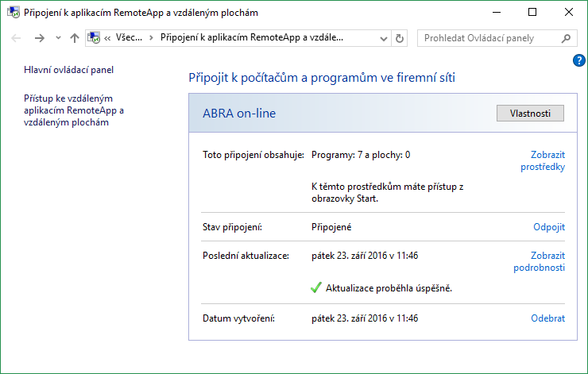This screenshot has width=588, height=374.
Task: Click the forward navigation arrow
Action: point(39,38)
